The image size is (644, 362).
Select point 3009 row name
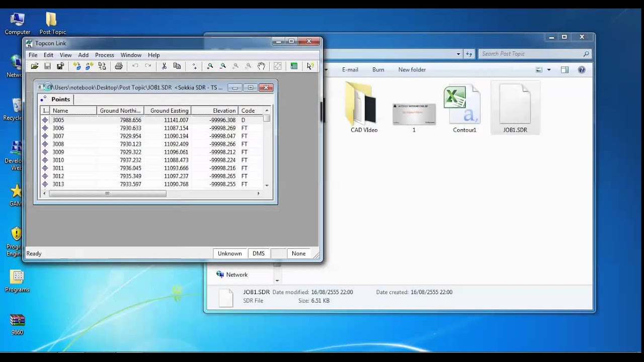click(x=58, y=152)
